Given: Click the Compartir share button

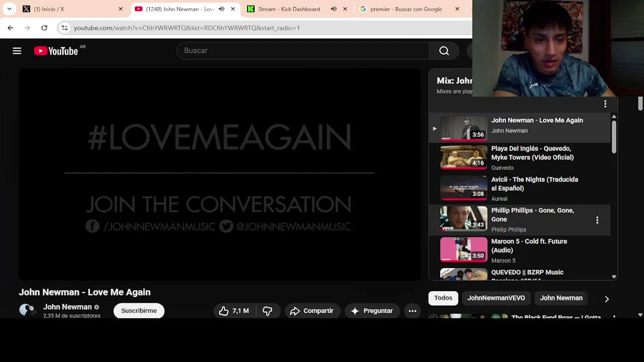Looking at the screenshot, I should pyautogui.click(x=312, y=311).
